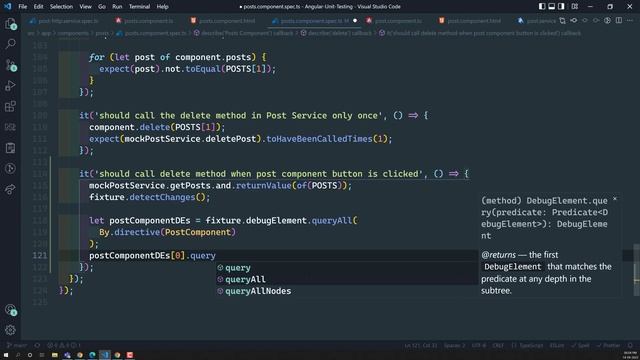Click the Prettier status bar item
Image resolution: width=640 pixels, height=360 pixels.
tap(609, 345)
